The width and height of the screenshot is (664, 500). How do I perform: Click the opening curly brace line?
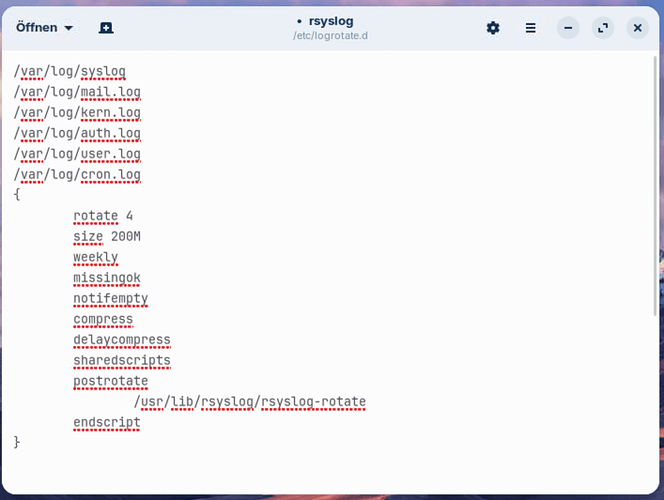coord(17,195)
